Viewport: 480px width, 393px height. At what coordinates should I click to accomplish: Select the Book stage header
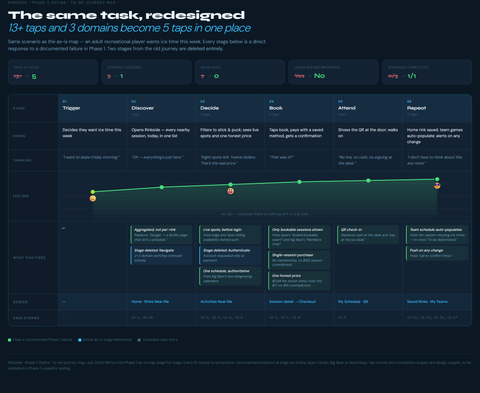(299, 108)
